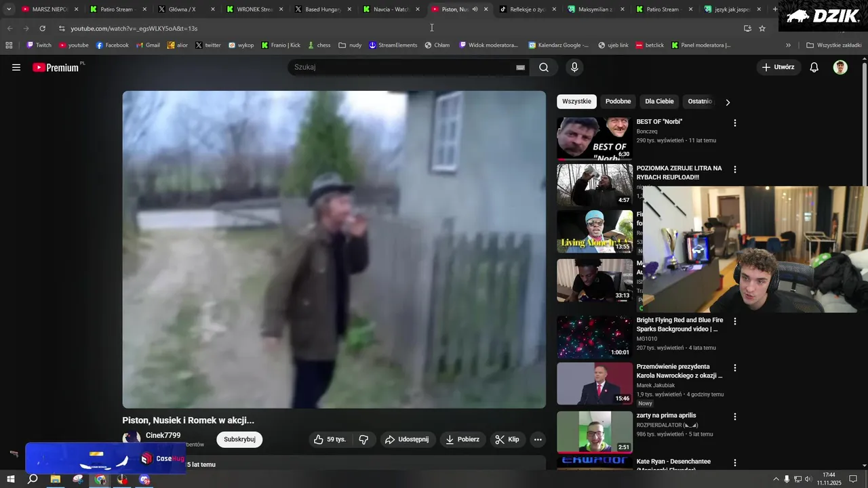Open the zarty na prima aprilis thumbnail

click(x=595, y=432)
